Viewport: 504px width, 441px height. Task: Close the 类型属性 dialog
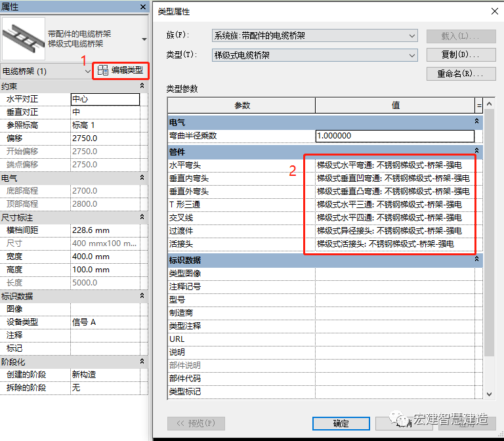[x=495, y=11]
